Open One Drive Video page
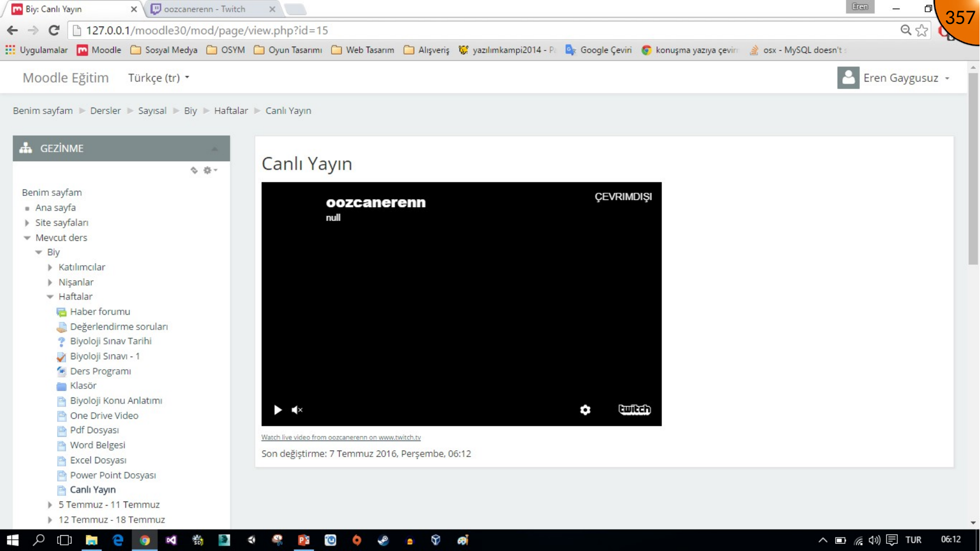The height and width of the screenshot is (551, 980). [104, 415]
